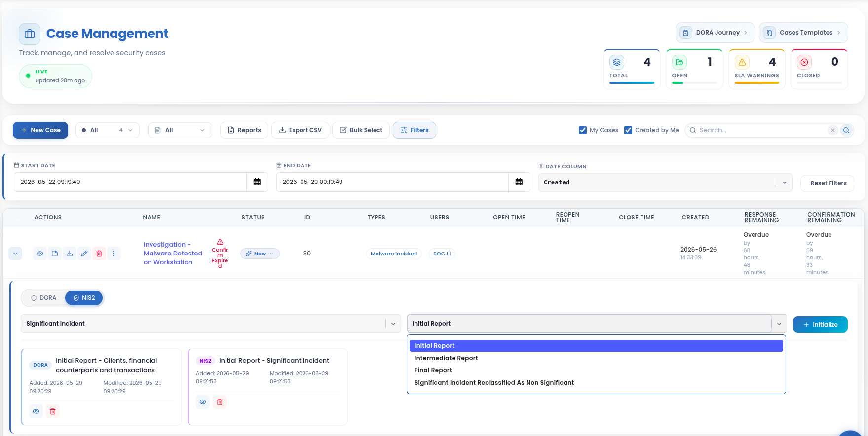868x436 pixels.
Task: Switch to the DORA tab
Action: (43, 298)
